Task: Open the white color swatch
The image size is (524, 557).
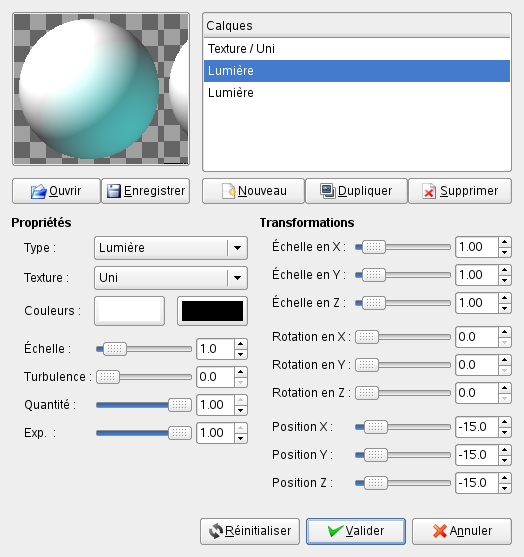Action: [x=129, y=311]
